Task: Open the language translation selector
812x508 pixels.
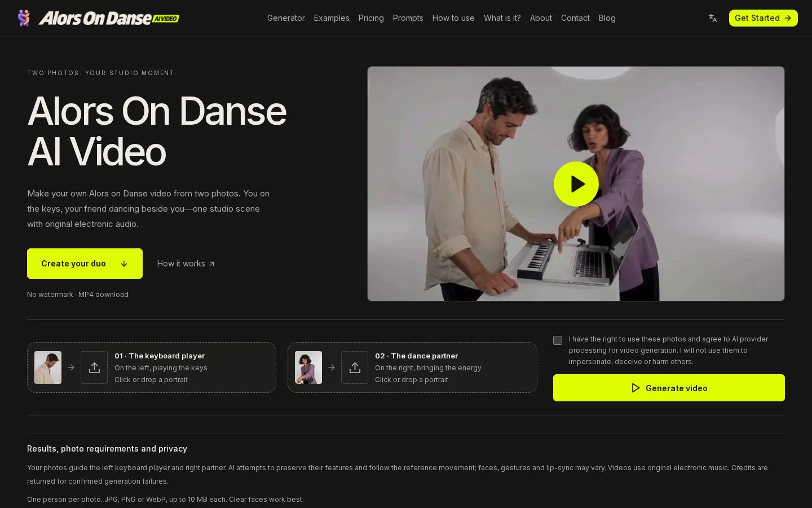Action: click(713, 18)
